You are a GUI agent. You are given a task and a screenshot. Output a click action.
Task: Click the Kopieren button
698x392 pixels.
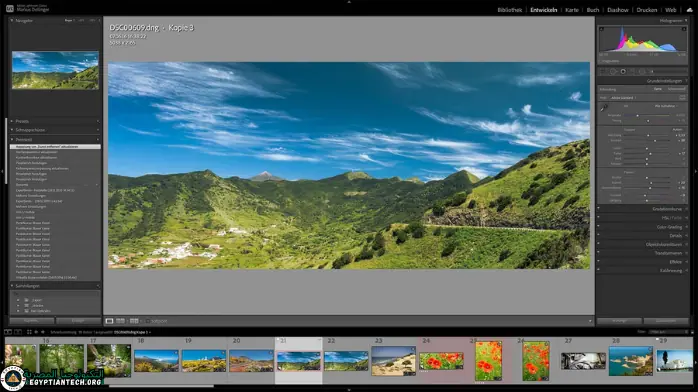coord(32,321)
